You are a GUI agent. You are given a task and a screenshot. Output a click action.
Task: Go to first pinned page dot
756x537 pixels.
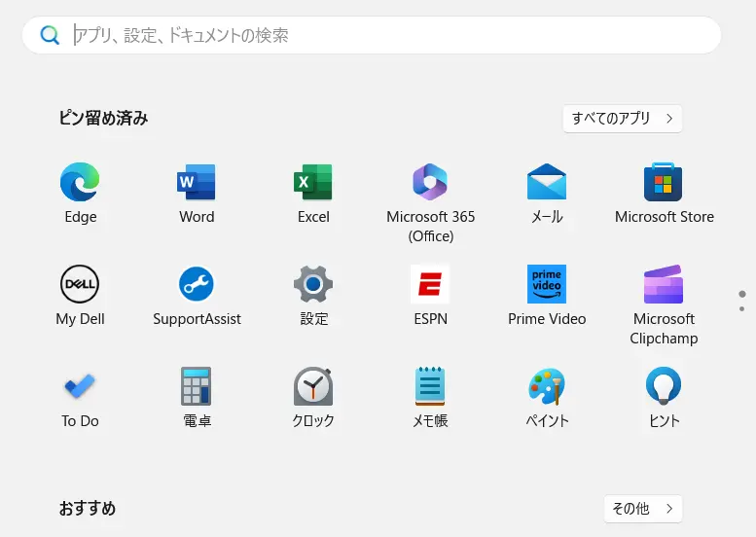742,294
